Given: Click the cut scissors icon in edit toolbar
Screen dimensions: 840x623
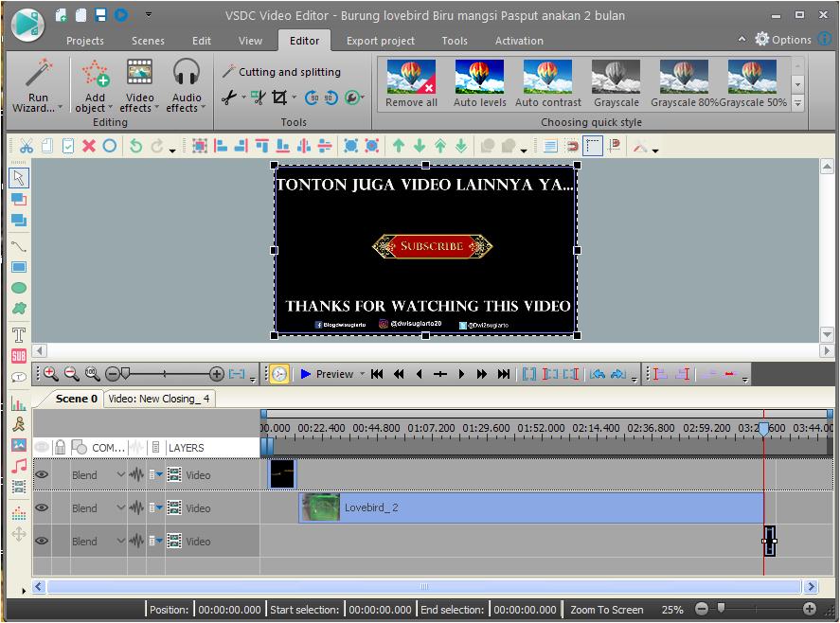Looking at the screenshot, I should click(27, 146).
